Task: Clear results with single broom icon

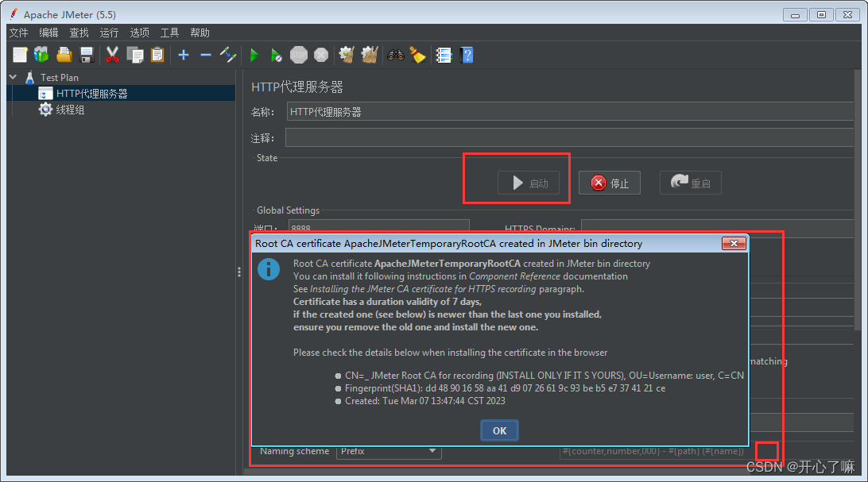Action: click(347, 55)
